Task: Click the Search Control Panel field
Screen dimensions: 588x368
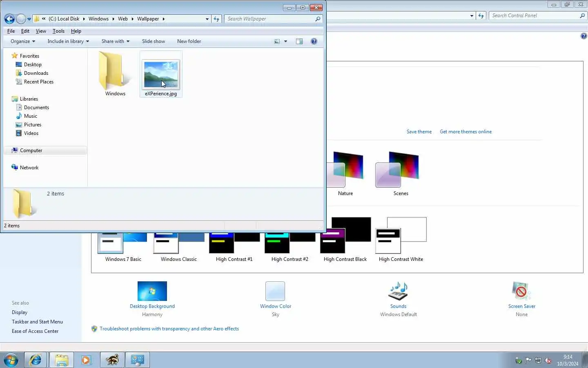Action: point(535,16)
